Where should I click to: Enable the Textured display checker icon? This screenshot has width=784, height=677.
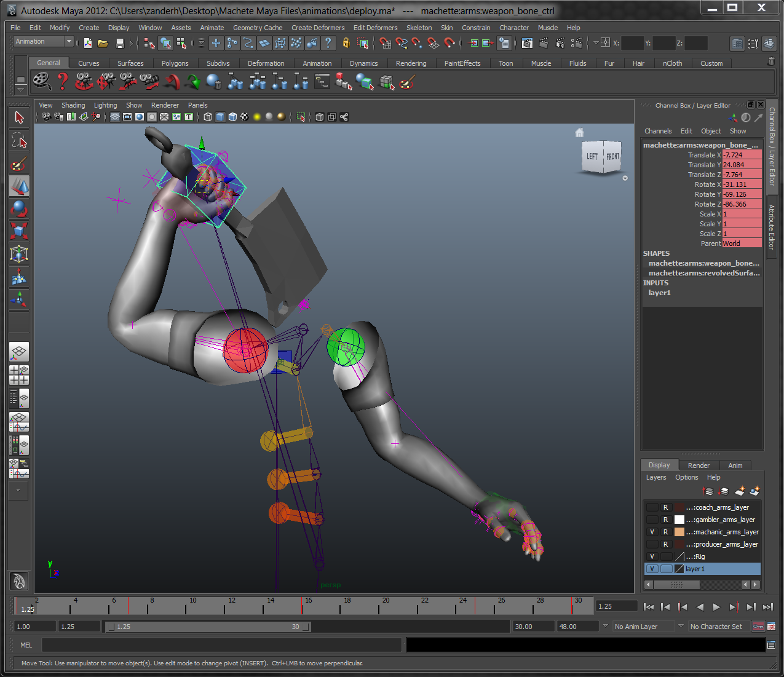(x=245, y=117)
